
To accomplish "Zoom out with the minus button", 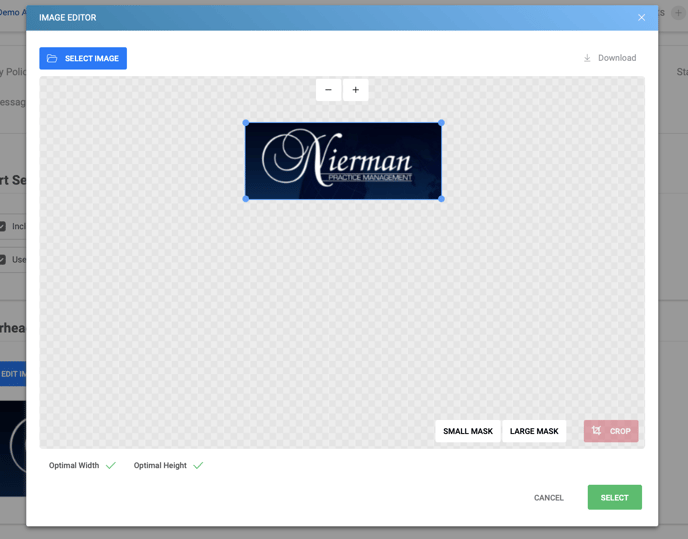I will point(328,90).
